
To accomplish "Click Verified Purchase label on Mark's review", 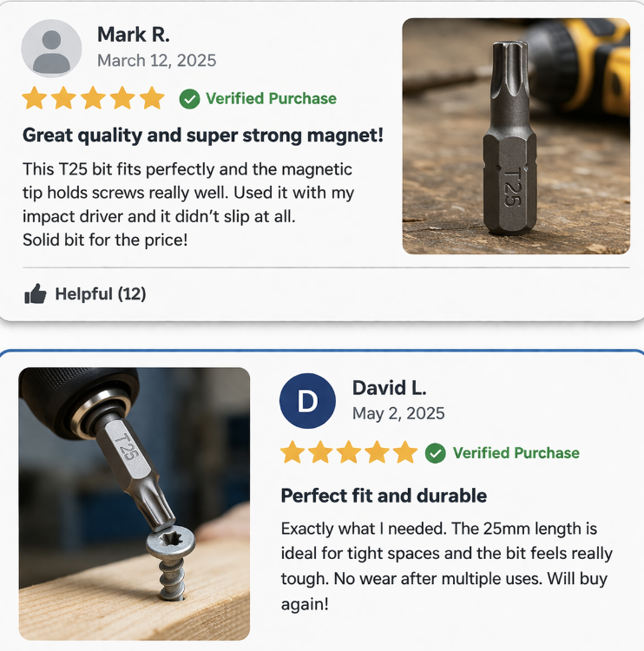I will tap(271, 99).
